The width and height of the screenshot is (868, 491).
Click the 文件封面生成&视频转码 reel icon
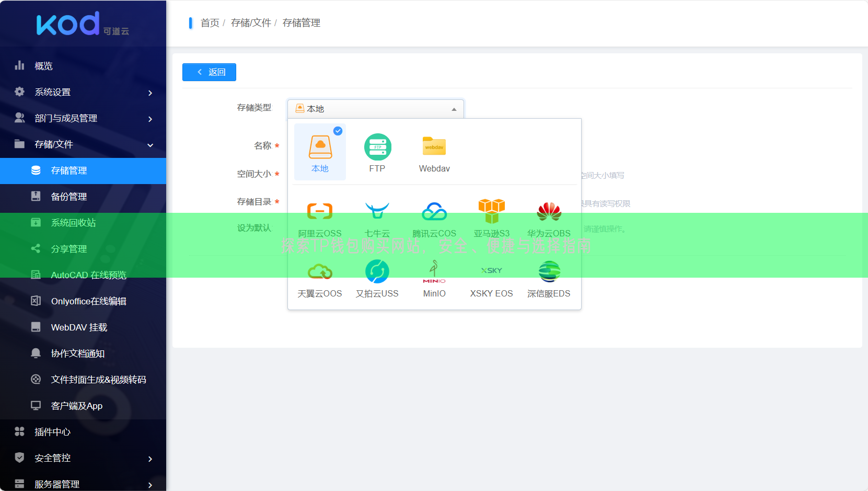(x=36, y=379)
